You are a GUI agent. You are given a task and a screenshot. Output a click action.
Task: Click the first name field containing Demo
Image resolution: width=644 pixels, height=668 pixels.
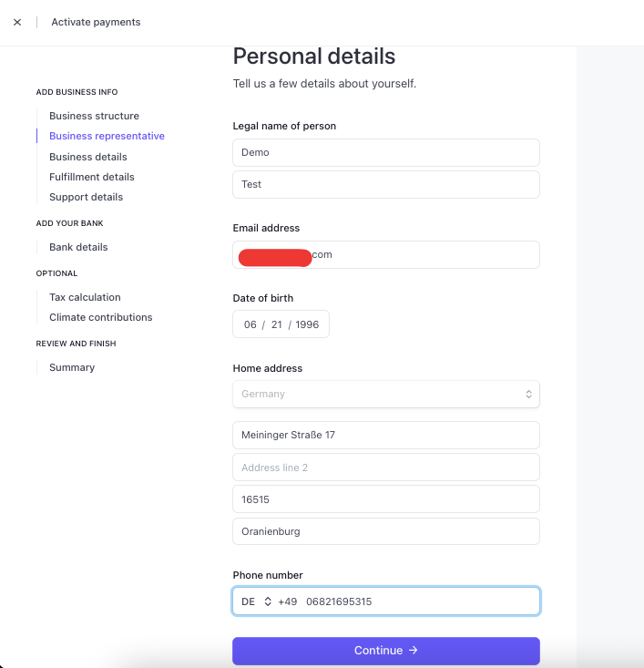(385, 152)
